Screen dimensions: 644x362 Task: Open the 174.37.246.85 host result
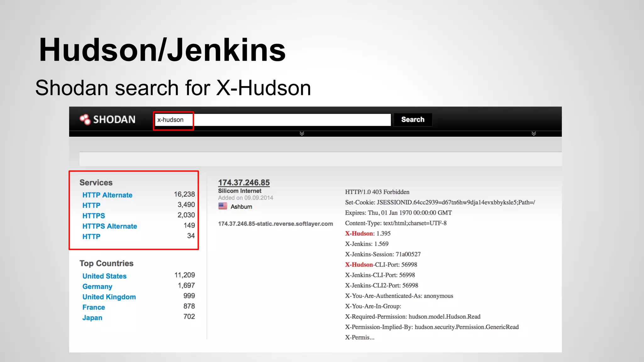244,182
